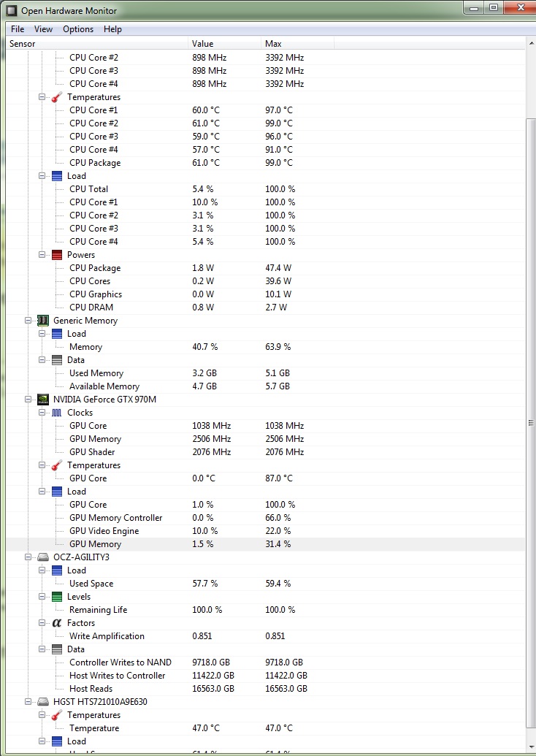The width and height of the screenshot is (536, 756).
Task: Collapse the Factors group
Action: [42, 623]
